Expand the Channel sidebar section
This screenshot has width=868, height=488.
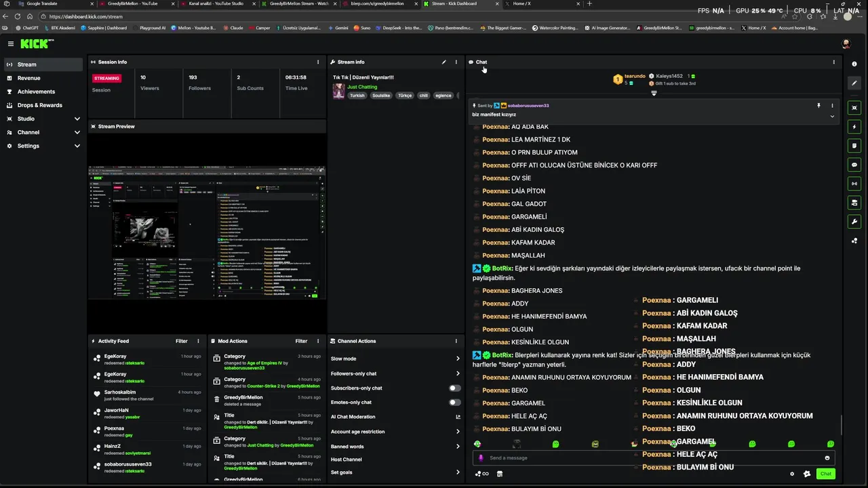tap(77, 132)
